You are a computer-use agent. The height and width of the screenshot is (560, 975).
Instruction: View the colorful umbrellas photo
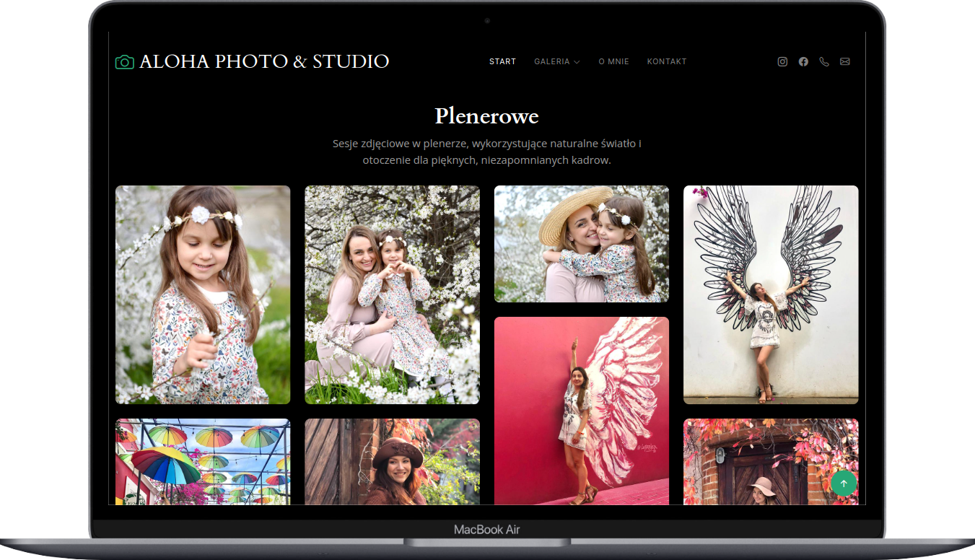point(203,462)
